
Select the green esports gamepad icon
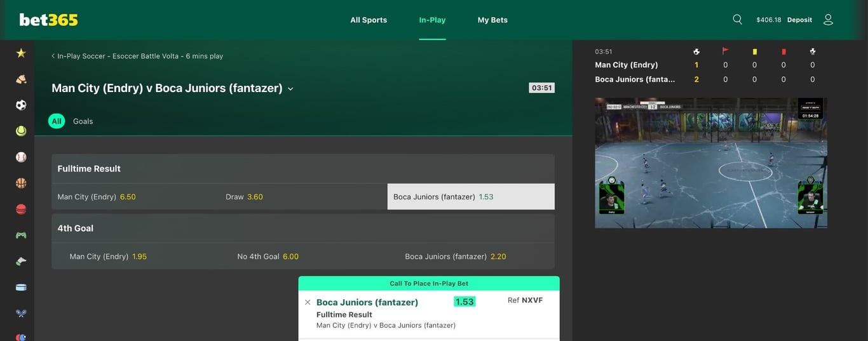tap(21, 235)
